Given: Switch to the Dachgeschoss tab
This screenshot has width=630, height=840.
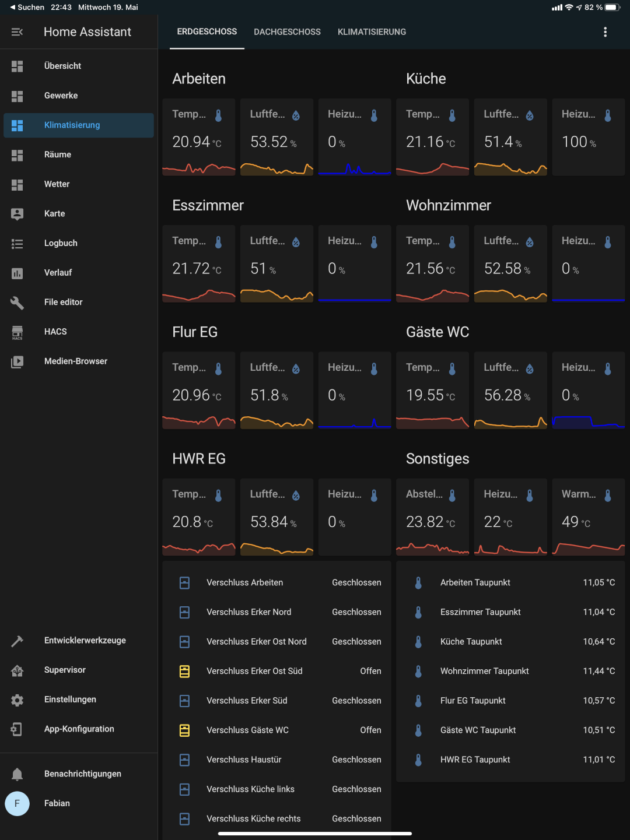Looking at the screenshot, I should coord(287,32).
